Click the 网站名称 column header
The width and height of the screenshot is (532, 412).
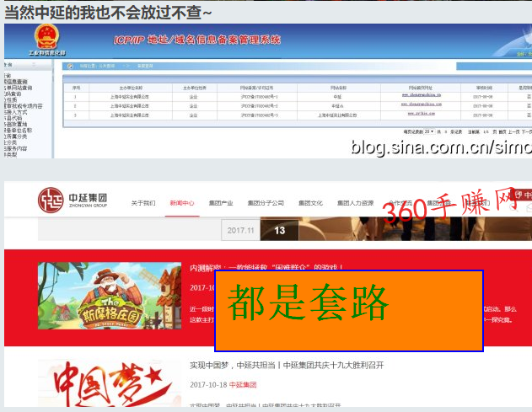pos(338,88)
